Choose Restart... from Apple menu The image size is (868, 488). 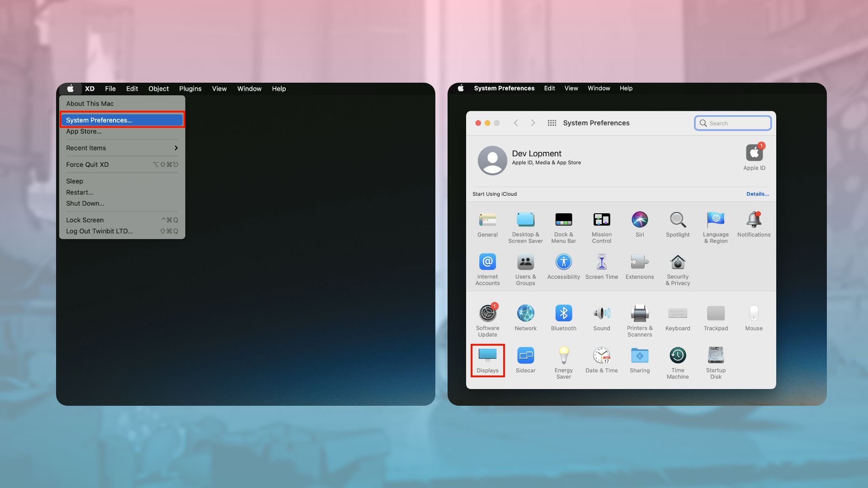coord(122,192)
